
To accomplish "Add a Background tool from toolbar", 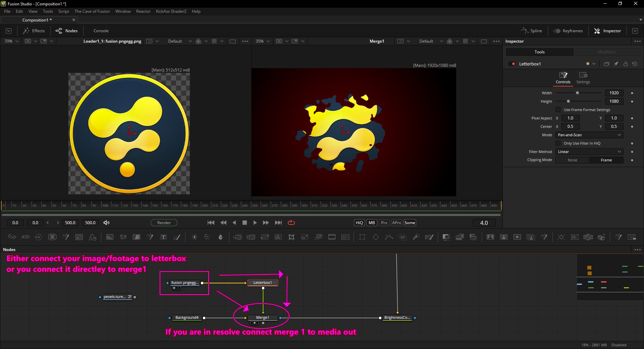I will click(110, 237).
